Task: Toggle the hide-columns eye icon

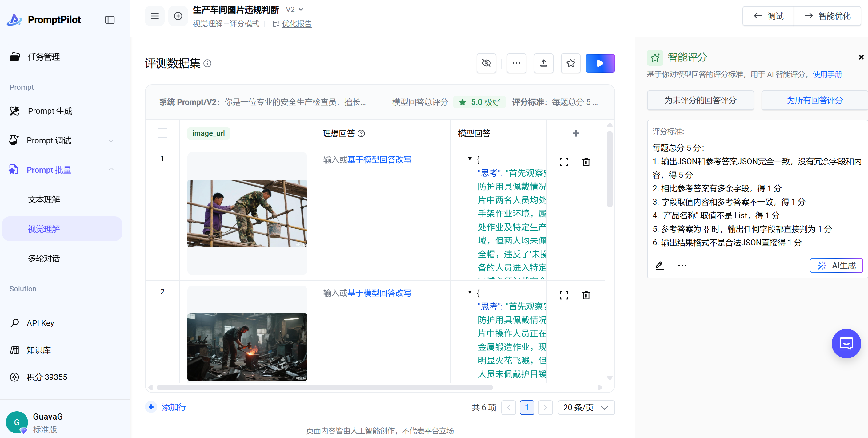Action: pos(486,63)
